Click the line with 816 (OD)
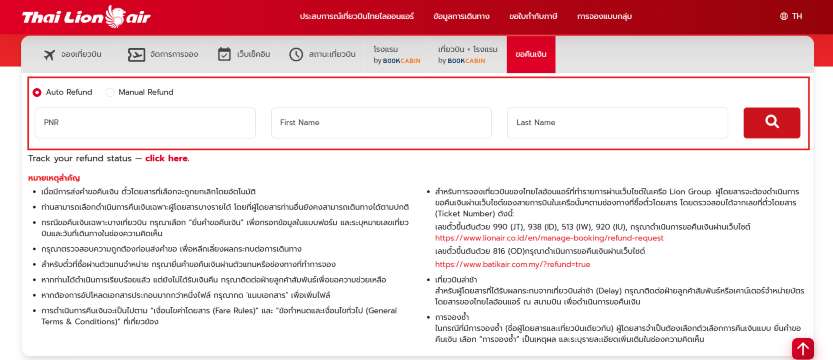Viewport: 833px width, 360px height. point(540,251)
